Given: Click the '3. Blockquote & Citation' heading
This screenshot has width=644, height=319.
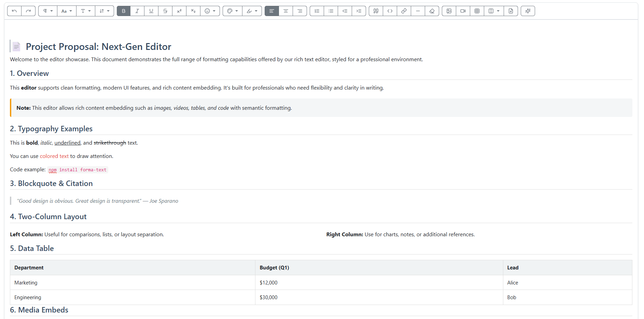Looking at the screenshot, I should (51, 183).
